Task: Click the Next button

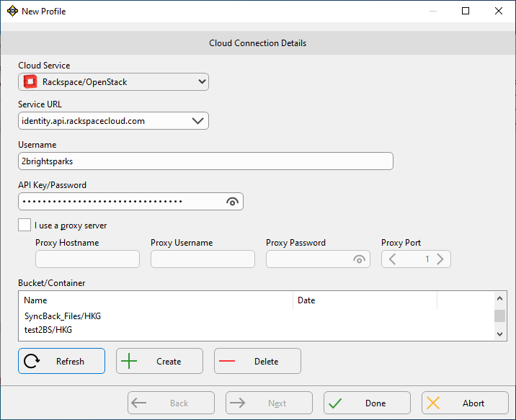Action: [269, 403]
